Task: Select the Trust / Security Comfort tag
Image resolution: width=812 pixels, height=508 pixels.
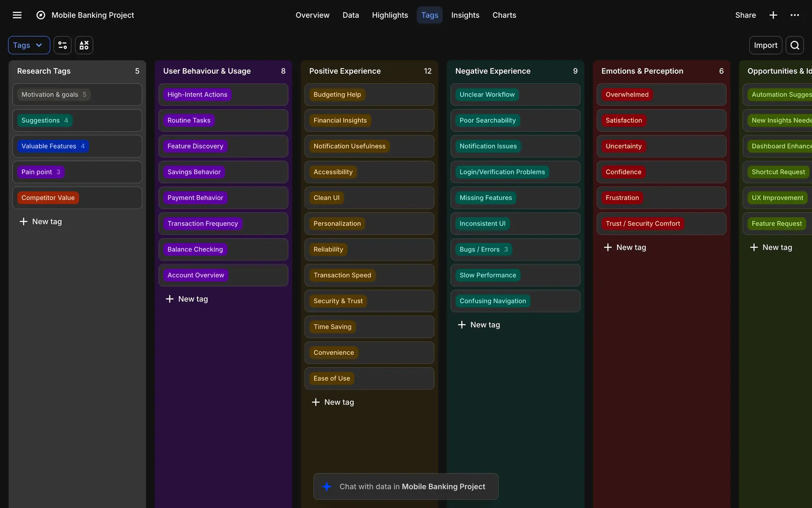Action: point(642,224)
